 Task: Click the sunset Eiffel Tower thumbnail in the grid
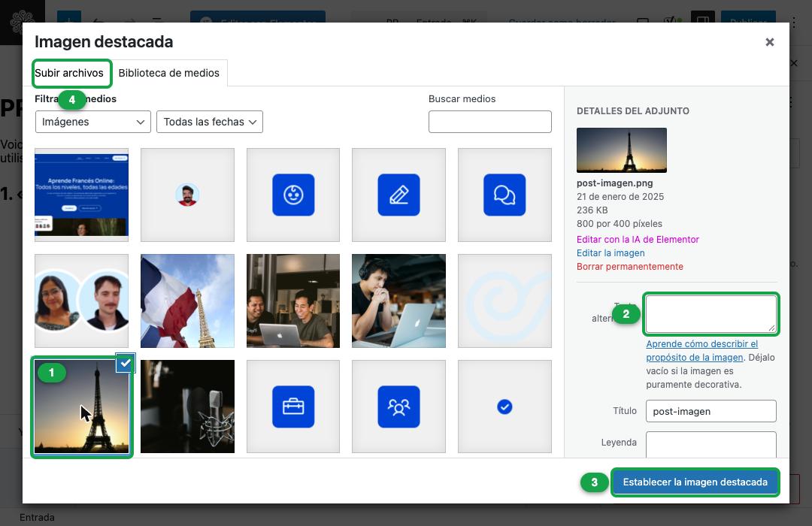81,407
